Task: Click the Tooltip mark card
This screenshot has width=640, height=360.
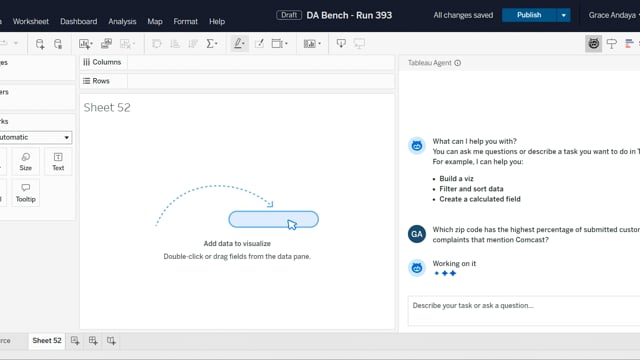Action: tap(25, 193)
